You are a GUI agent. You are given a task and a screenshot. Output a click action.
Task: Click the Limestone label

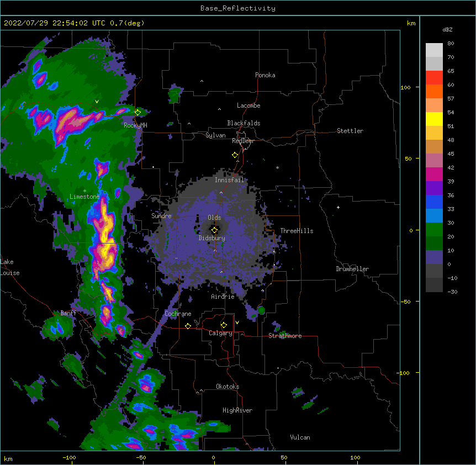(x=84, y=197)
